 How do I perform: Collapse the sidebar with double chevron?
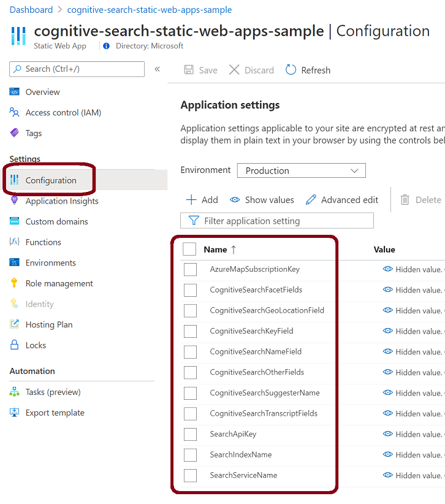157,69
